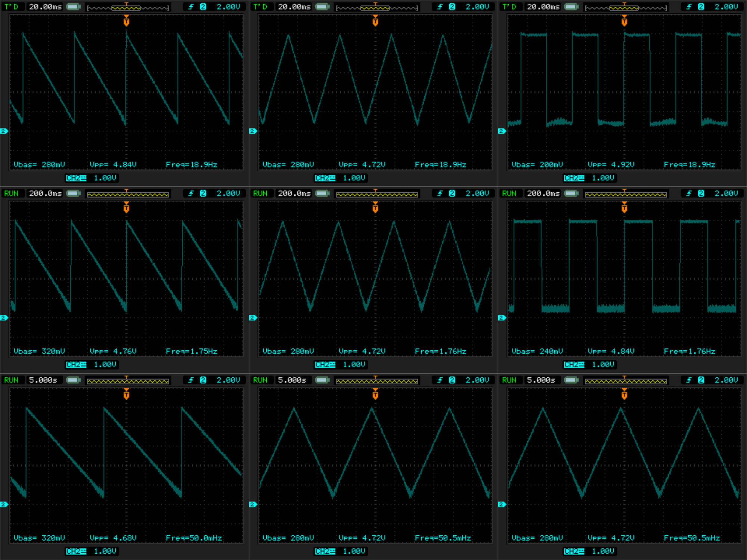The width and height of the screenshot is (747, 560).
Task: Click the CH2 label under the 5s sawtooth scope
Action: [76, 551]
